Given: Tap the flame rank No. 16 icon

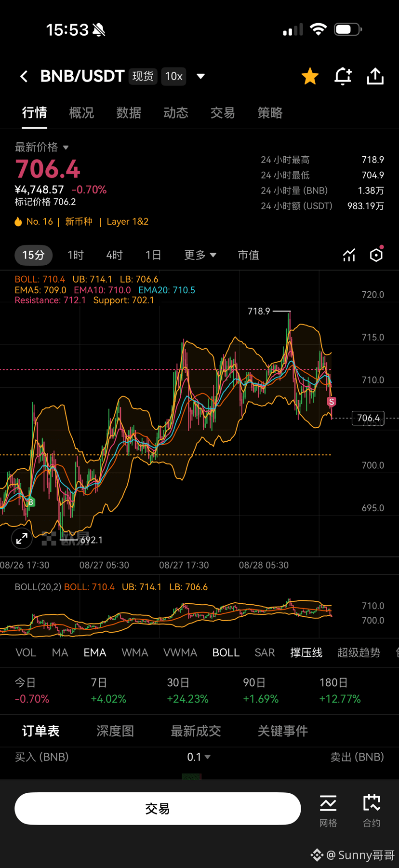Looking at the screenshot, I should (x=18, y=222).
